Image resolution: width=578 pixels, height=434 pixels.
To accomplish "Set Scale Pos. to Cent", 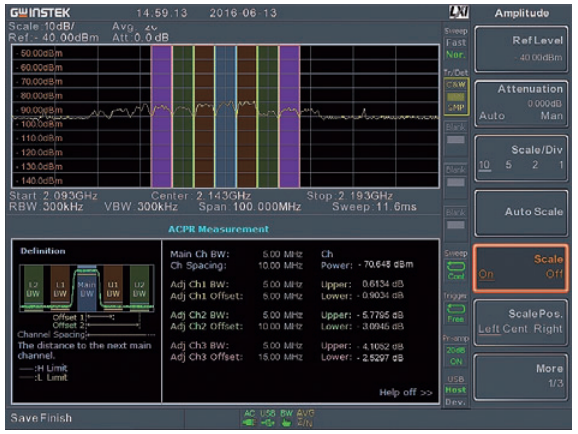I will [x=515, y=329].
